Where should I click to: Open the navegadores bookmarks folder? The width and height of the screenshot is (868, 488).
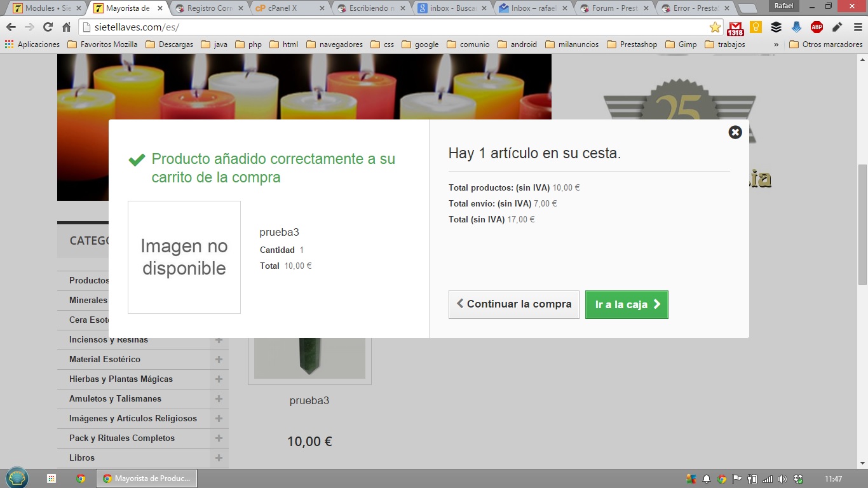tap(334, 44)
